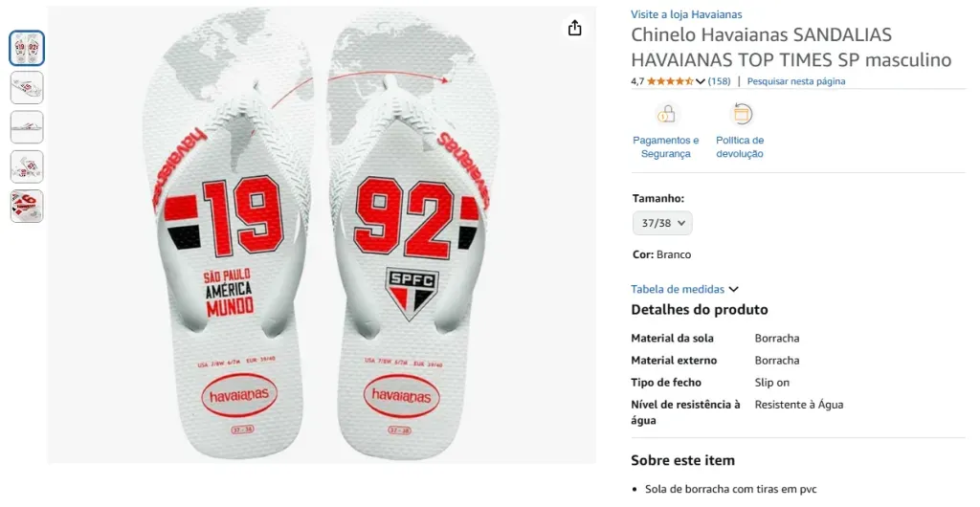Expand the Tabela de medidas chevron
Viewport: 980px width, 507px height.
(734, 289)
